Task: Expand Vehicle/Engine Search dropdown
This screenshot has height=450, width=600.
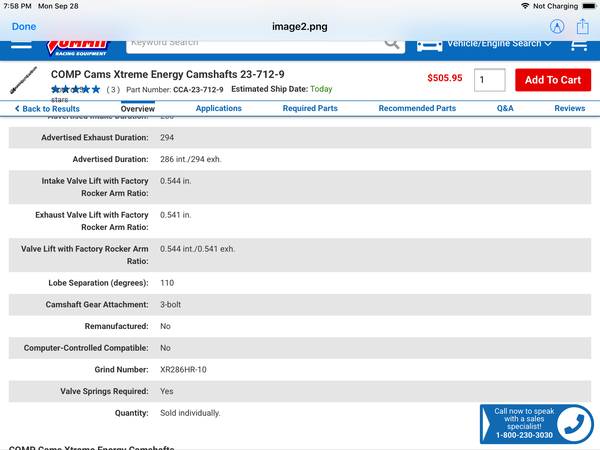Action: point(499,44)
